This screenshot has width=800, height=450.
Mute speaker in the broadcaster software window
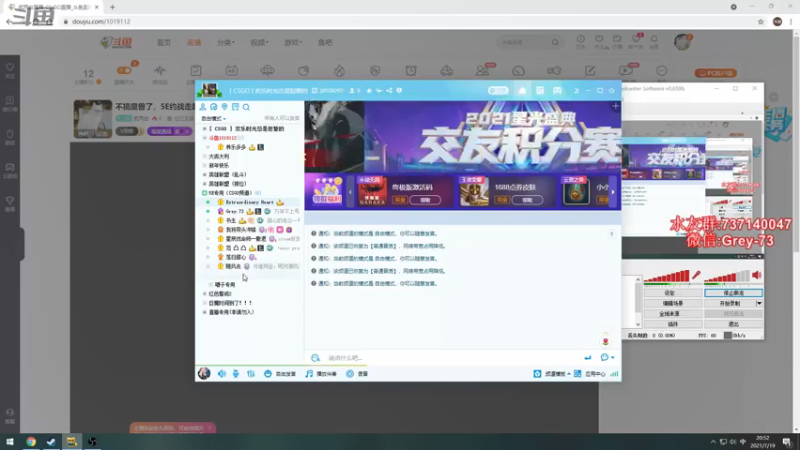coord(757,276)
